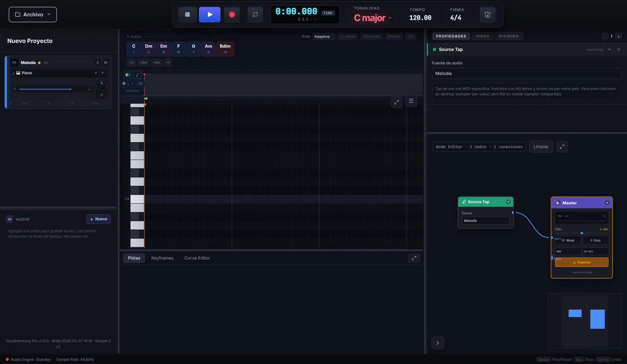Open the piano roll hamburger menu

411,101
